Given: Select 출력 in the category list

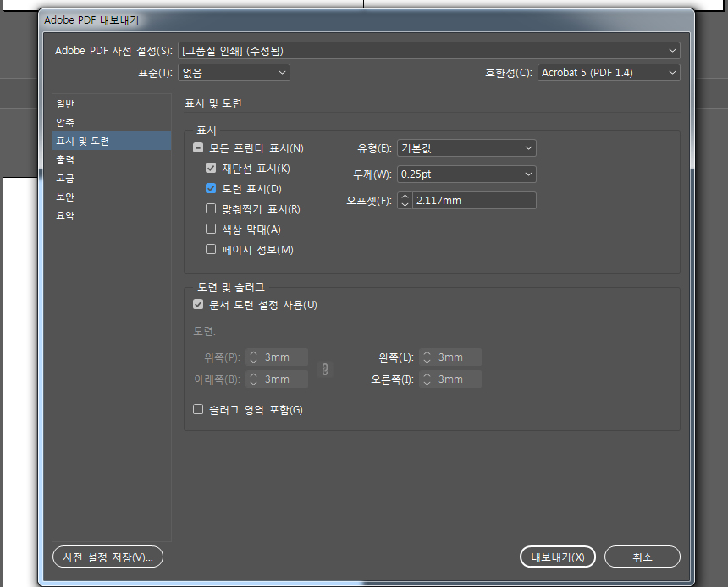Looking at the screenshot, I should pos(112,159).
